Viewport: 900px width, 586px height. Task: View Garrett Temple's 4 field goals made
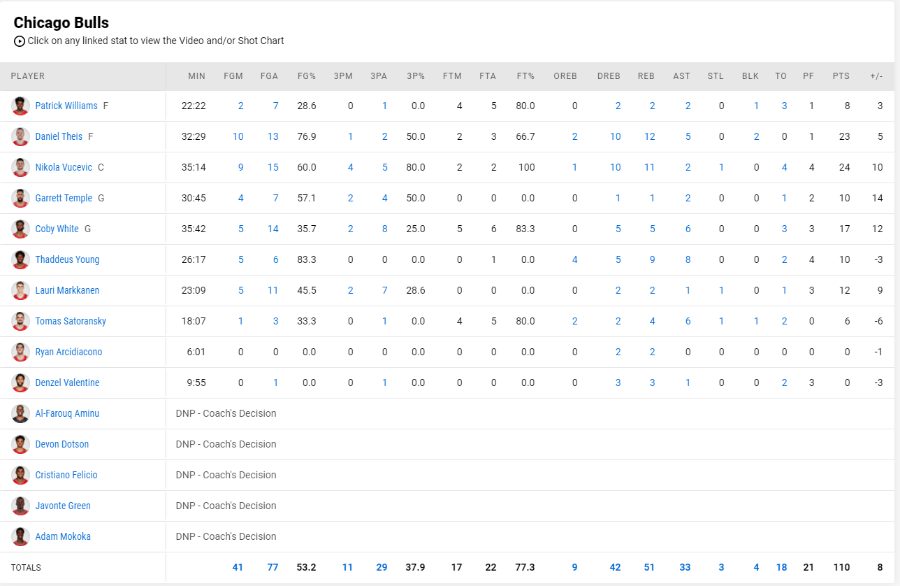240,198
